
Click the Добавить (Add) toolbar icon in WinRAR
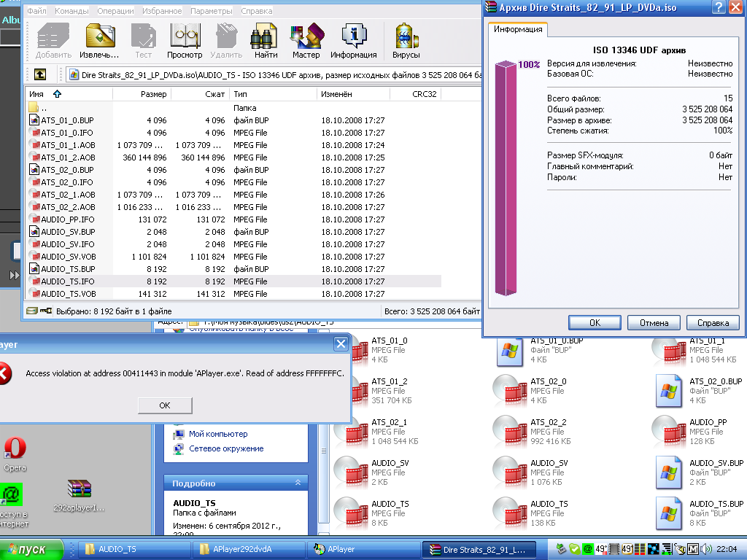53,41
